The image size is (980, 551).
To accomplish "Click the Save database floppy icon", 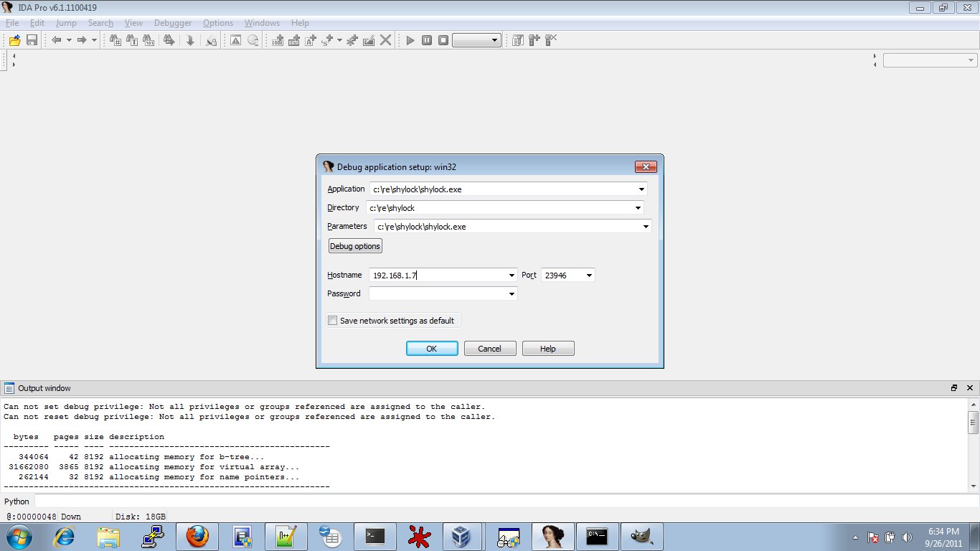I will pyautogui.click(x=32, y=40).
